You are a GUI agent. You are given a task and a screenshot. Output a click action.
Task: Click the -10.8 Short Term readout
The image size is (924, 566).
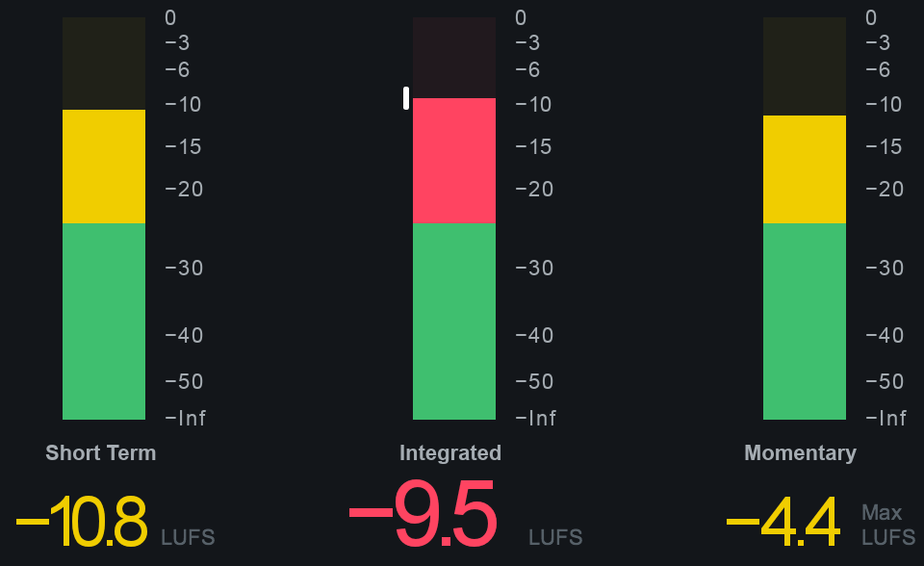81,522
